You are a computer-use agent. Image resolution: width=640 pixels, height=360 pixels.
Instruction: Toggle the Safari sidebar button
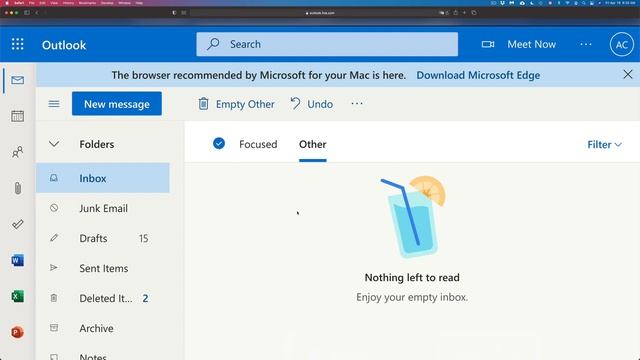coord(27,13)
